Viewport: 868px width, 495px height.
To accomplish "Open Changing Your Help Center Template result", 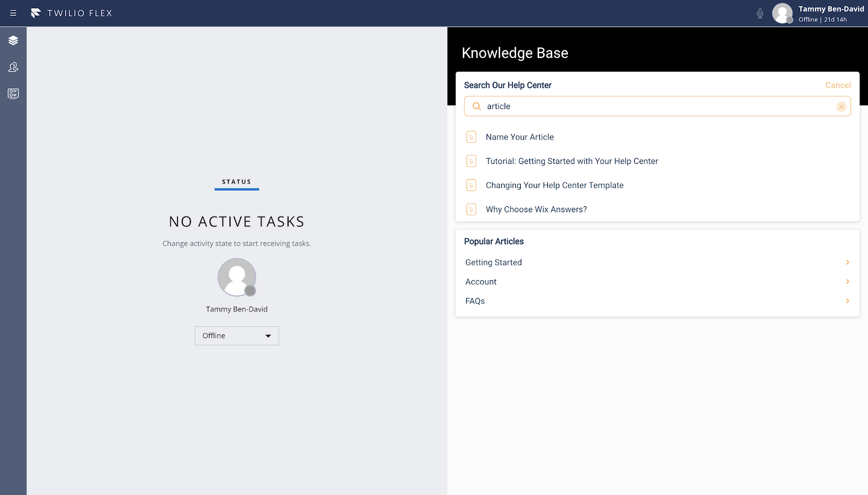I will pyautogui.click(x=554, y=185).
